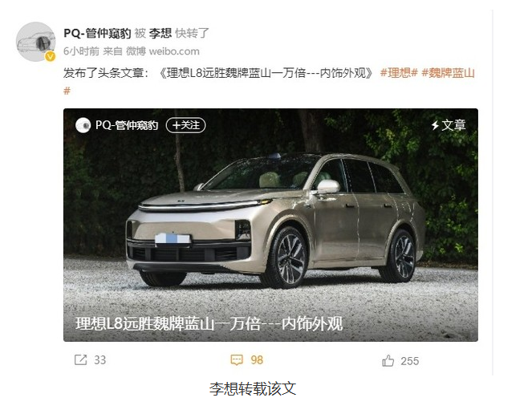This screenshot has width=532, height=414.
Task: Click the like count 255
Action: [x=409, y=361]
